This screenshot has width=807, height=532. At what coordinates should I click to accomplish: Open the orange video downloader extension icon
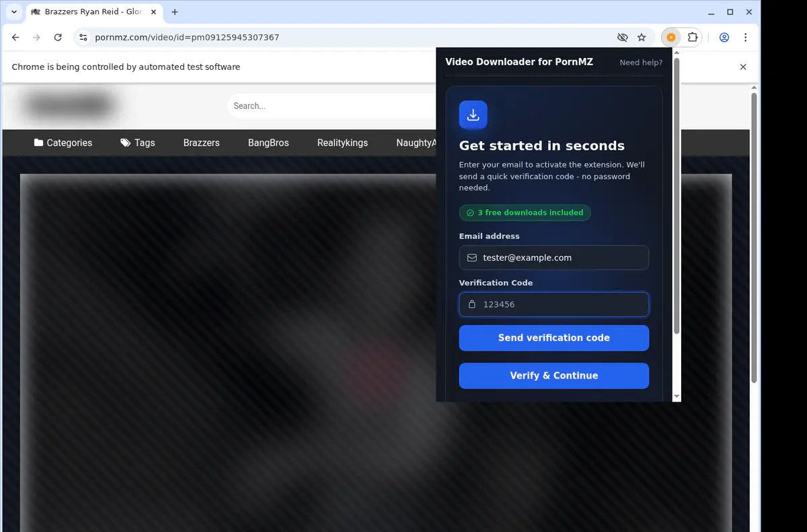pos(670,38)
